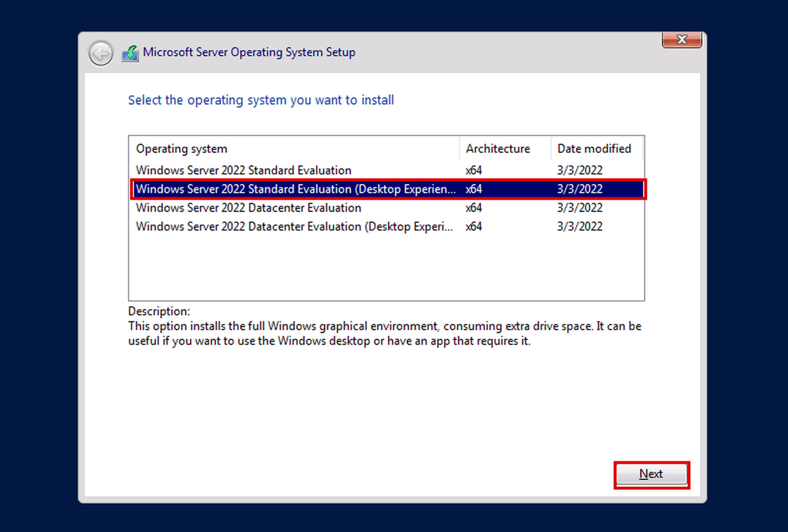Select Standard Evaluation (Desktop Experience) row

click(389, 189)
